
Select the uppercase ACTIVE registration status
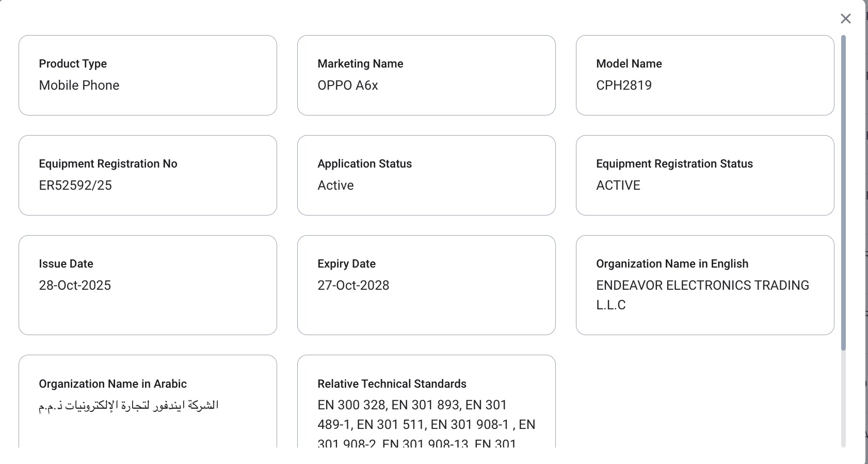coord(618,186)
